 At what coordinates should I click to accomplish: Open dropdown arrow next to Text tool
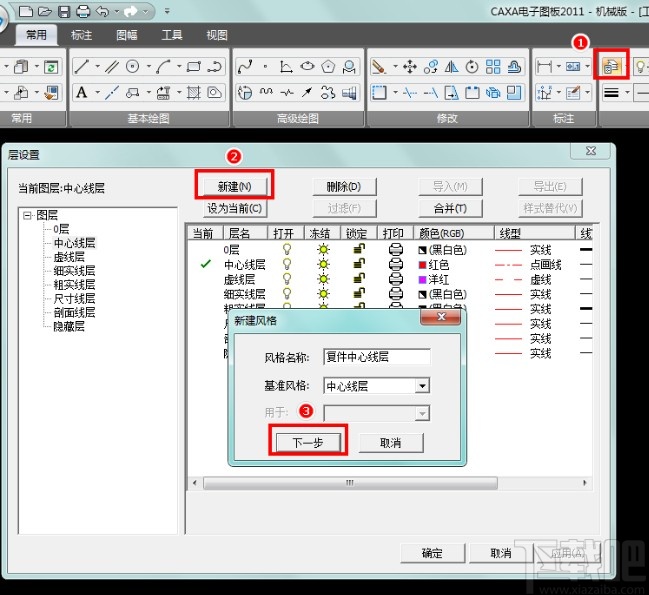(97, 92)
